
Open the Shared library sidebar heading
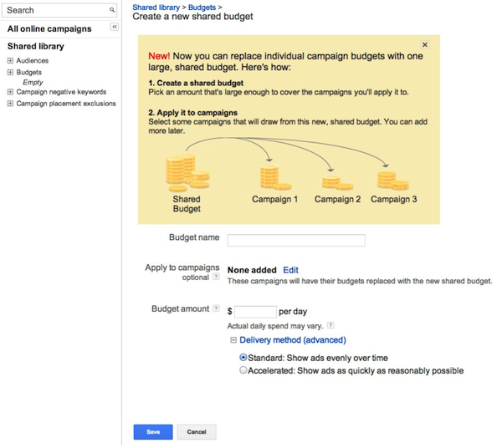pyautogui.click(x=36, y=46)
